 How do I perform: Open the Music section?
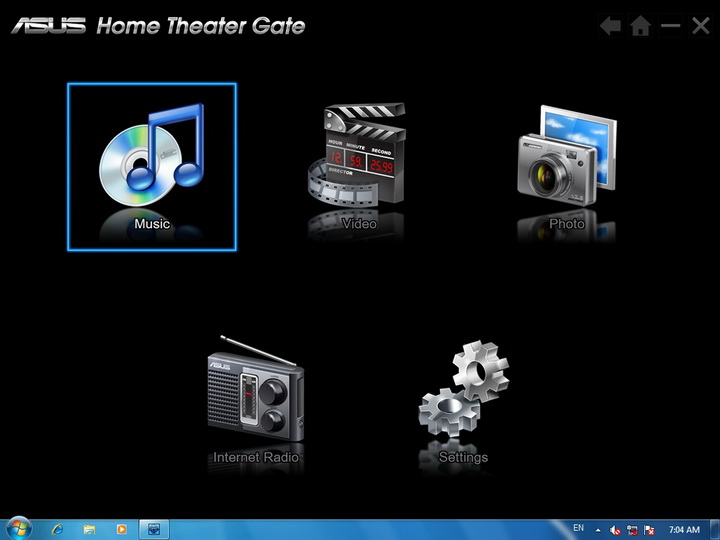click(152, 167)
